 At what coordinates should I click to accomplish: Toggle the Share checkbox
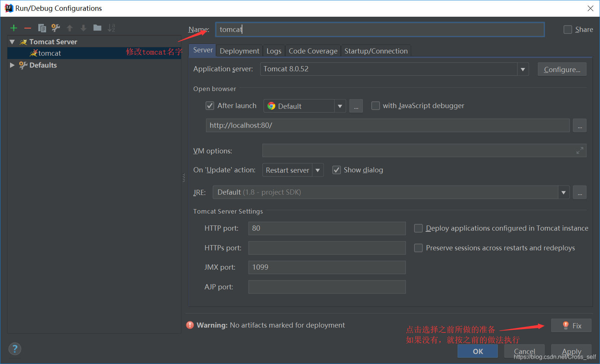coord(568,29)
